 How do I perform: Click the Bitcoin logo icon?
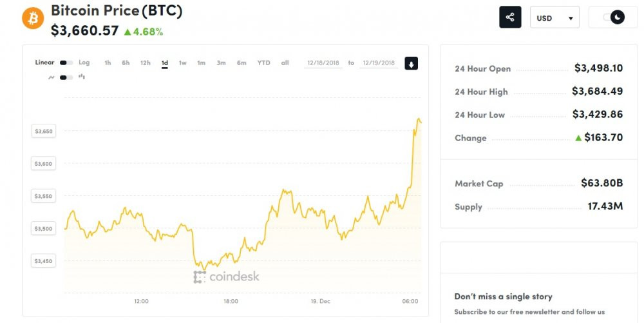33,18
